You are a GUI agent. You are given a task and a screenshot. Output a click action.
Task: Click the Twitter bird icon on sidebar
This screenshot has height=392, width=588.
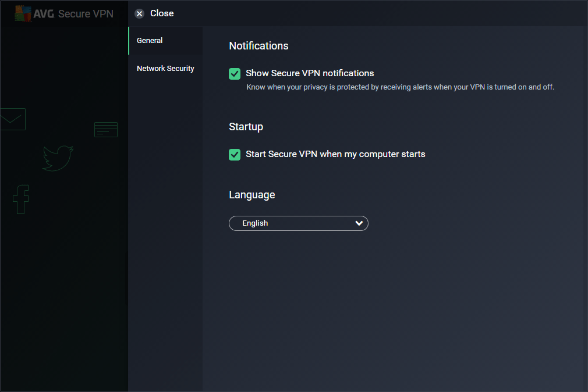tap(57, 157)
